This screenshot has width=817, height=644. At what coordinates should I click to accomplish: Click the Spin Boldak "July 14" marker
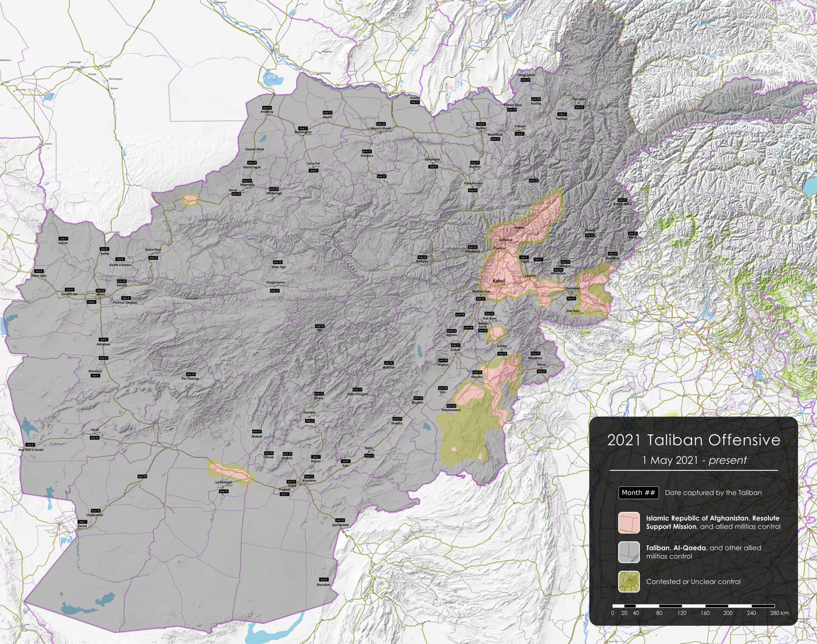340,520
